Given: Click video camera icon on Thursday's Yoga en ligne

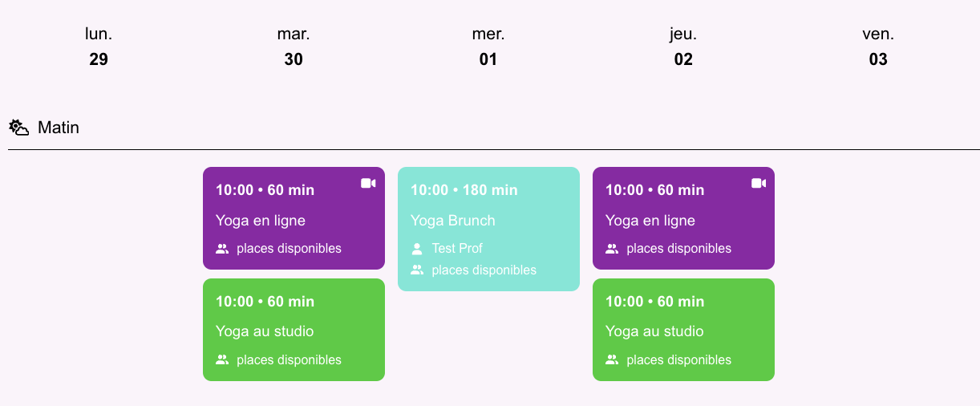Looking at the screenshot, I should click(x=759, y=184).
